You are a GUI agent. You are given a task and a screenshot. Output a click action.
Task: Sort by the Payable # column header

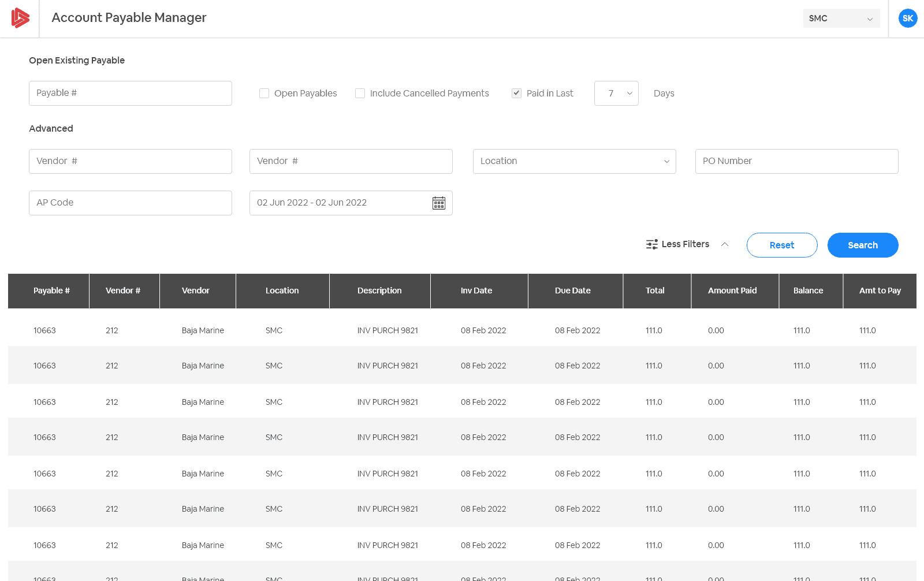click(x=51, y=291)
